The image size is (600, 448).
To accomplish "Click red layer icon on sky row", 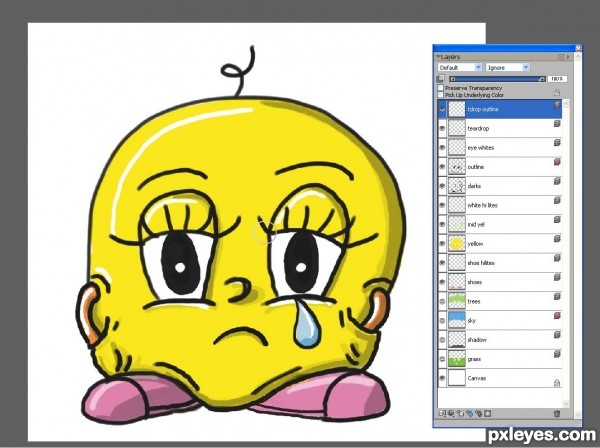I will click(x=557, y=316).
